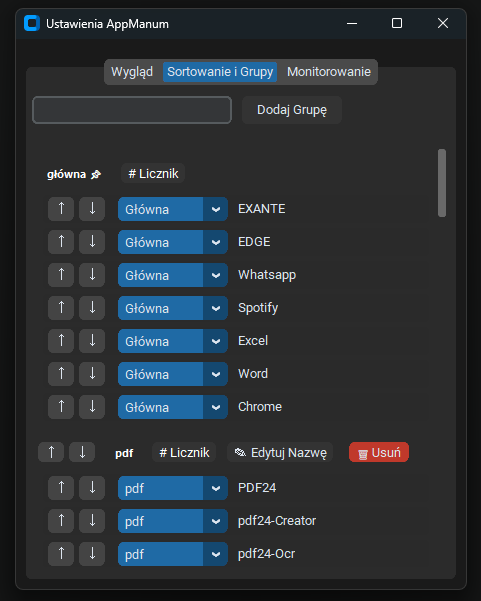Click the Spotify app name
Image resolution: width=481 pixels, height=601 pixels.
coord(258,308)
